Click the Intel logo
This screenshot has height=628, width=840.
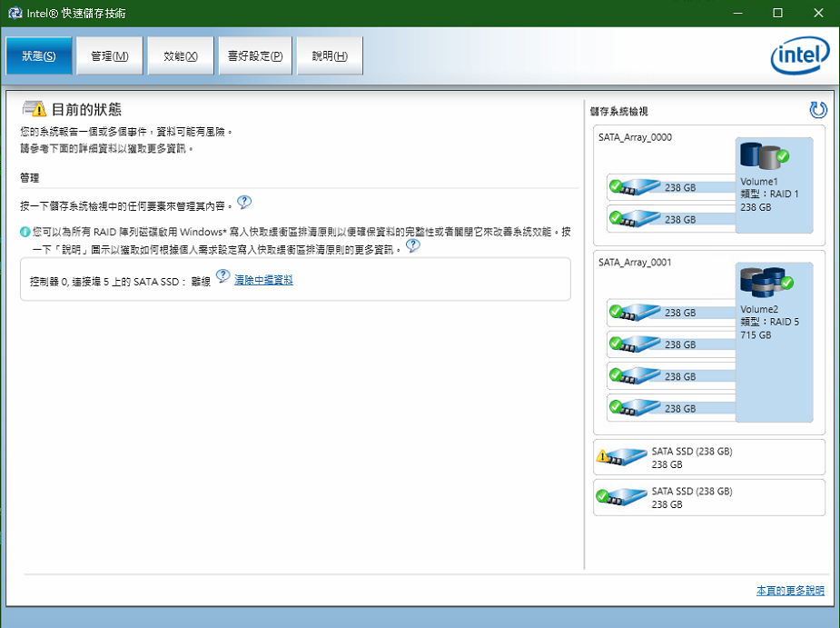click(800, 55)
